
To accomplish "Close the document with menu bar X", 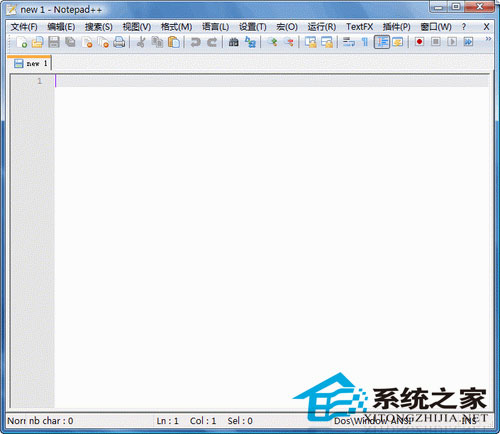I will pyautogui.click(x=486, y=27).
